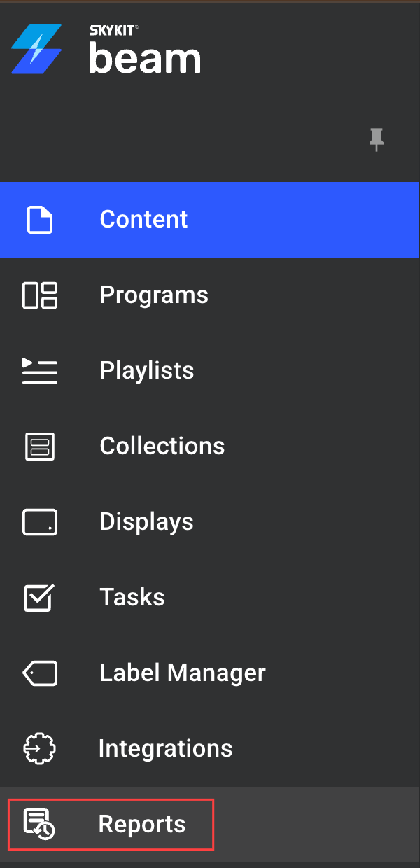
Task: Click the Programs layout icon
Action: tap(40, 295)
